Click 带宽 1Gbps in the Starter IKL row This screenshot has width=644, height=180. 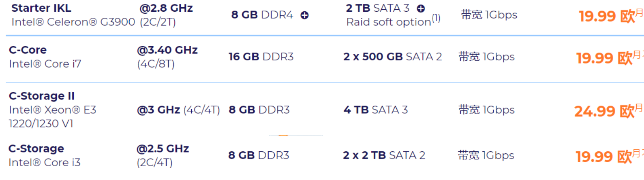(x=489, y=15)
